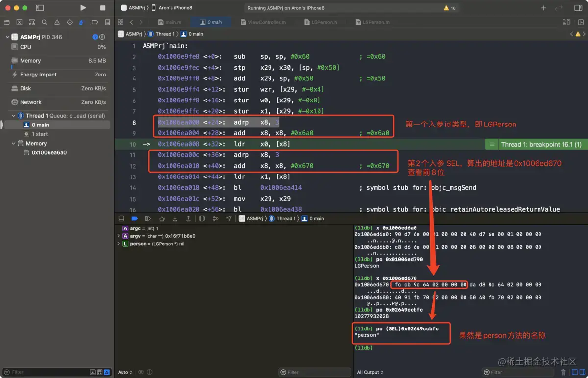Switch to the LGPerson.h tab

320,22
